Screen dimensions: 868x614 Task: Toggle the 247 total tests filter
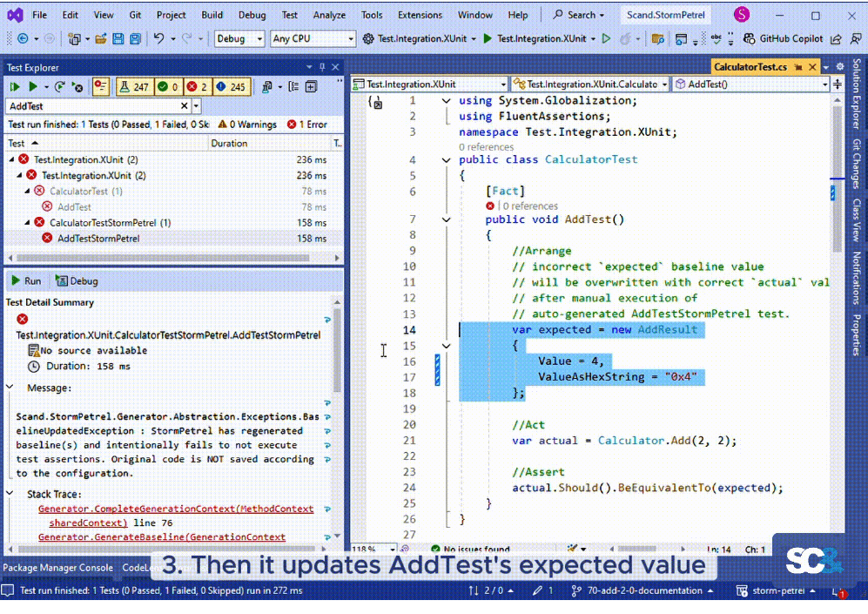pos(134,87)
